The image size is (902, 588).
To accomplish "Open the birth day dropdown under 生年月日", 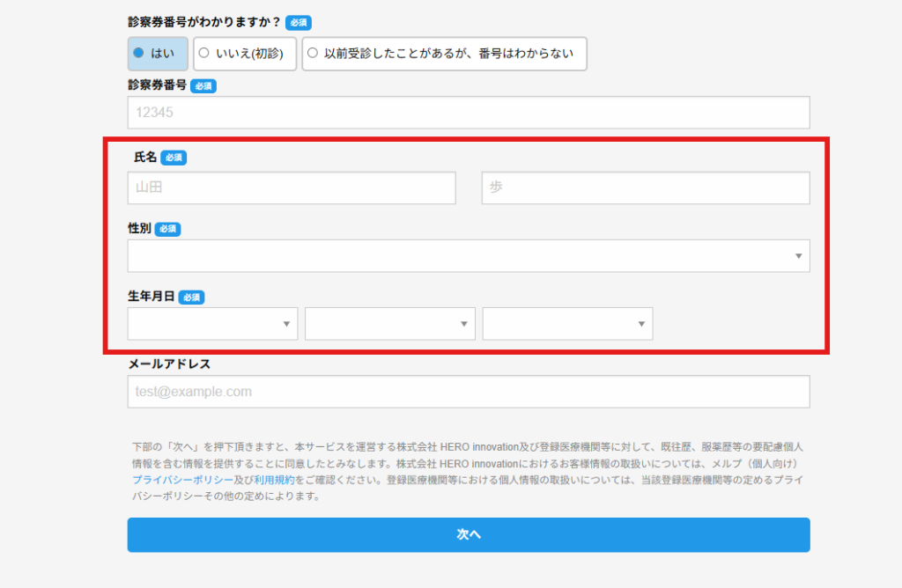I will pos(567,324).
